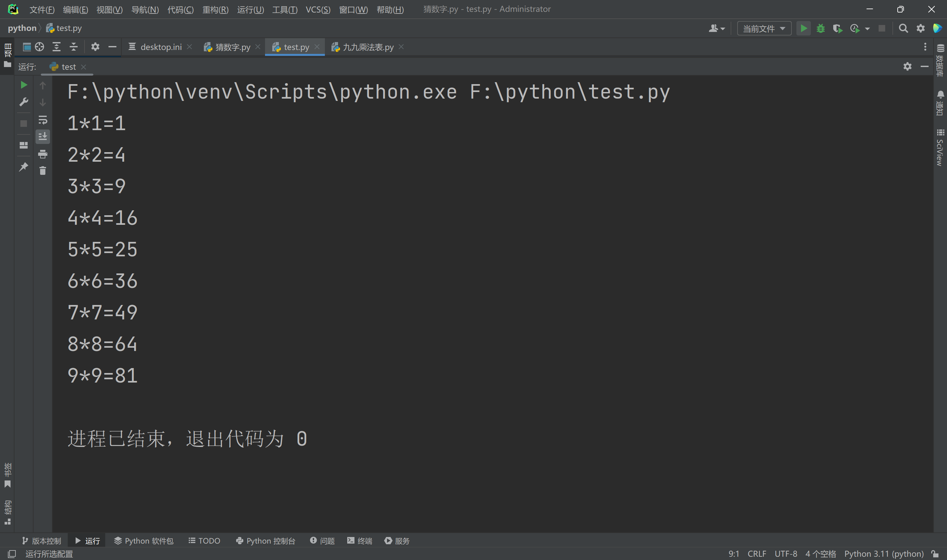The image size is (947, 560).
Task: Open the 重构(R) menu
Action: [215, 10]
